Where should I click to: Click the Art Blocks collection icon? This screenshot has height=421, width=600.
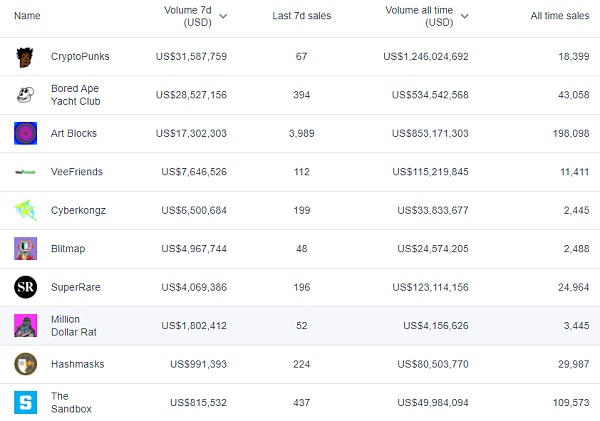(x=25, y=133)
